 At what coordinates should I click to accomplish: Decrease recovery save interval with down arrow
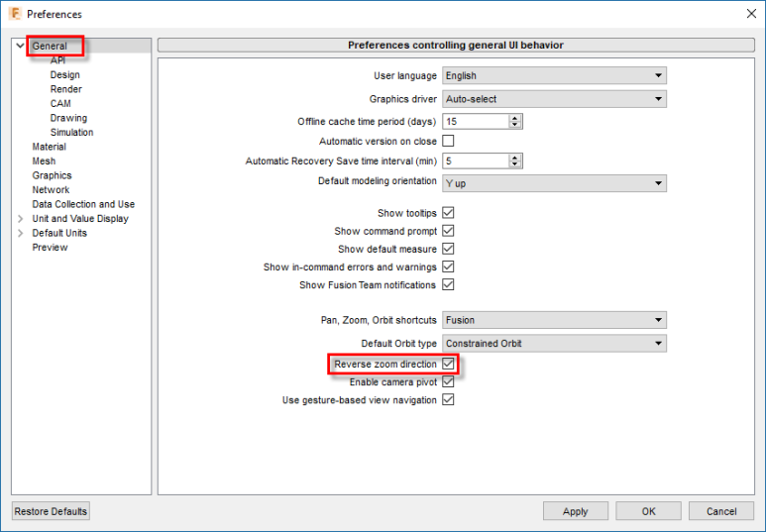(515, 164)
